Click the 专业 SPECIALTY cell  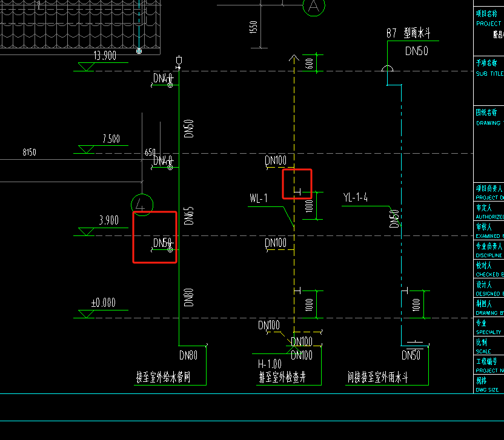(489, 326)
